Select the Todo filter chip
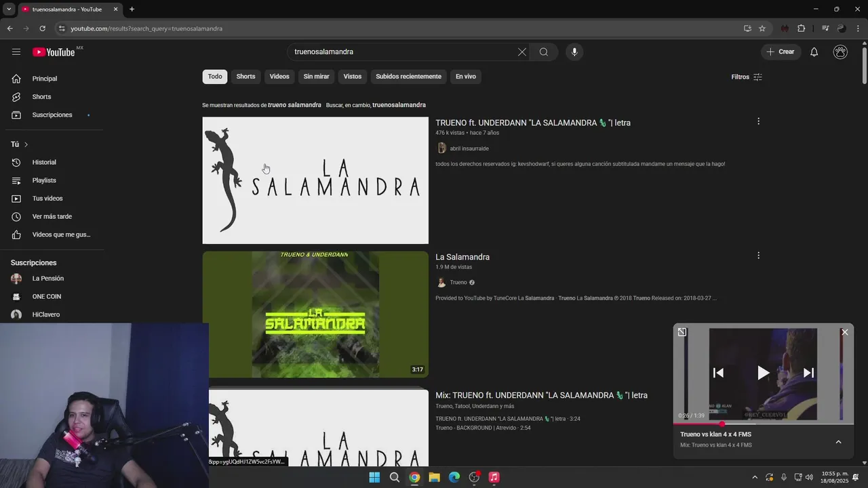Viewport: 868px width, 488px height. coord(215,77)
